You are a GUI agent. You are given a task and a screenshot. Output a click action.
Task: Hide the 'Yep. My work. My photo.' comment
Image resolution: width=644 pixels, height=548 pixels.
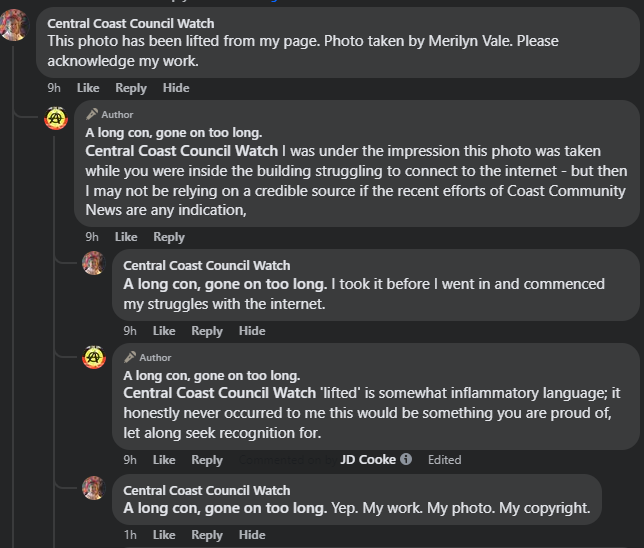click(x=252, y=535)
